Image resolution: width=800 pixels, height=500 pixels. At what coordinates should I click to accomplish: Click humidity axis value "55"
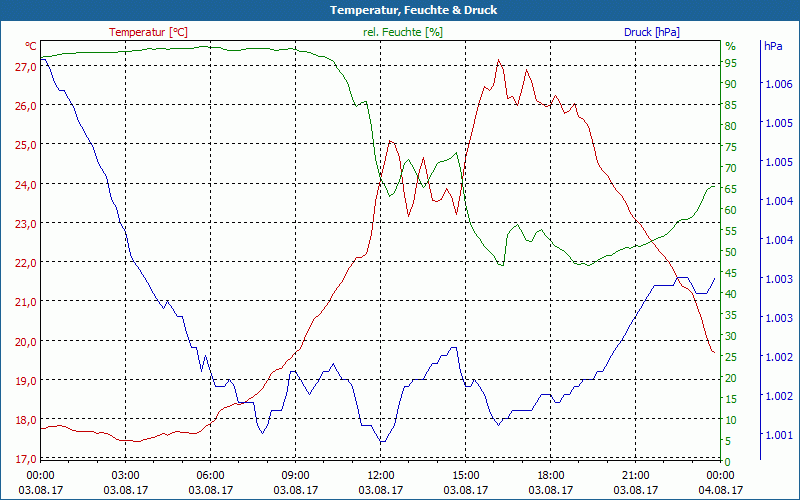click(731, 231)
